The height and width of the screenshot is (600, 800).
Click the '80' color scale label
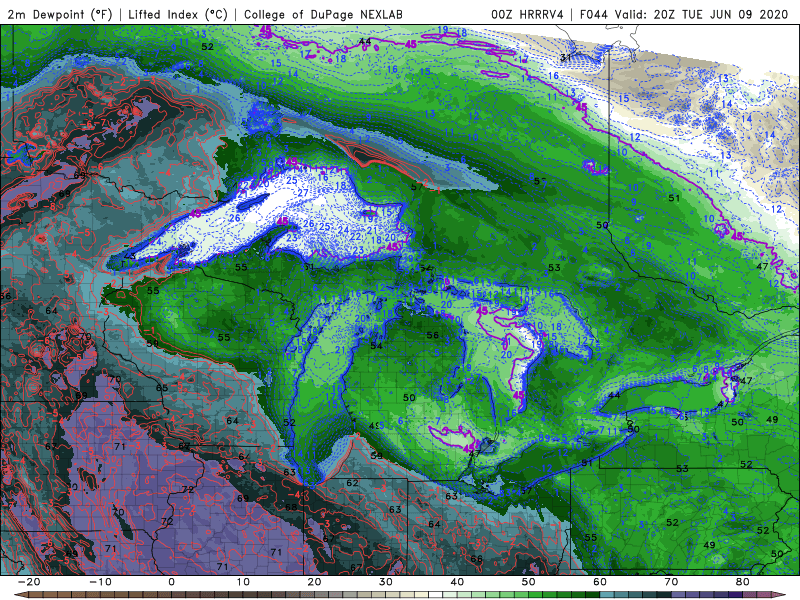tap(743, 582)
